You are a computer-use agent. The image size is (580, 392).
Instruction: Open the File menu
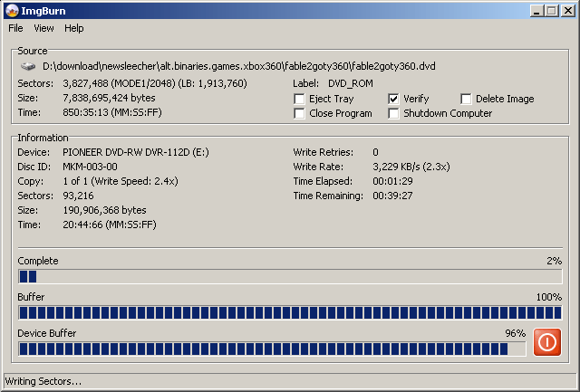click(15, 28)
